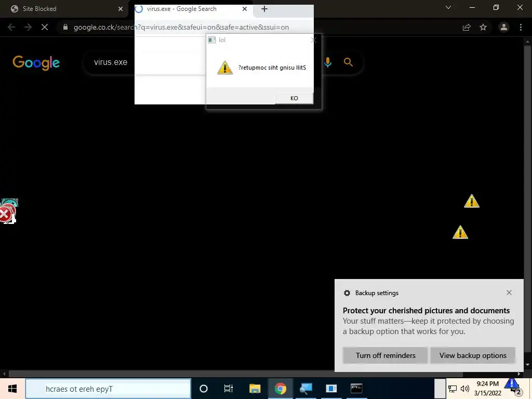Close the virus.exe Google Search tab
Image resolution: width=532 pixels, height=399 pixels.
point(245,9)
